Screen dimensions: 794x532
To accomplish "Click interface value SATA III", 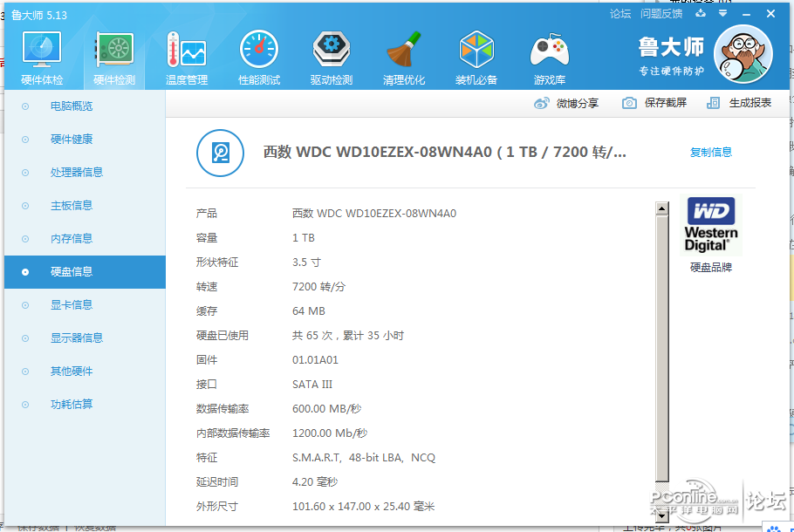I will click(312, 385).
